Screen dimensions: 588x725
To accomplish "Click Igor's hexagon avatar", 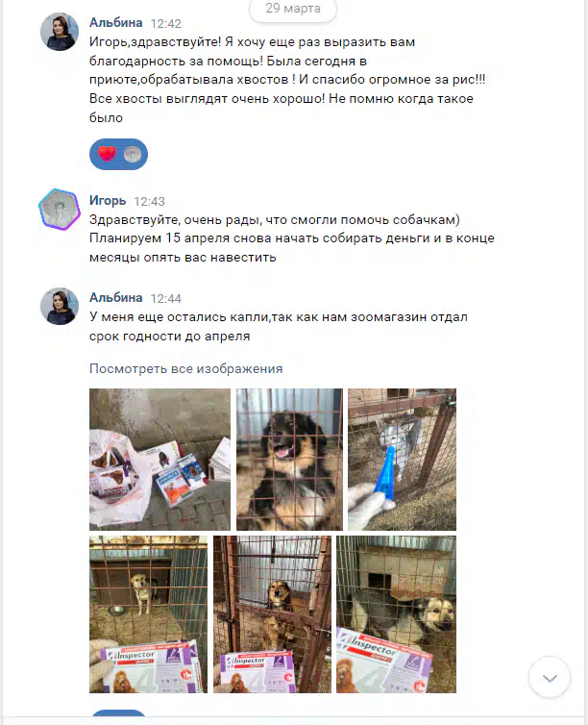I will click(x=60, y=210).
